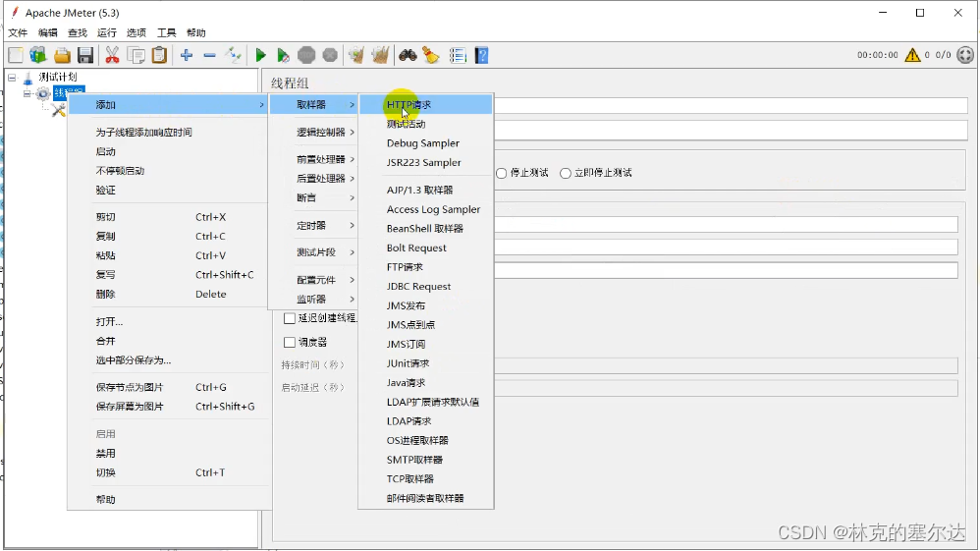Choose 为子线程添加响应时间 option

pyautogui.click(x=168, y=132)
